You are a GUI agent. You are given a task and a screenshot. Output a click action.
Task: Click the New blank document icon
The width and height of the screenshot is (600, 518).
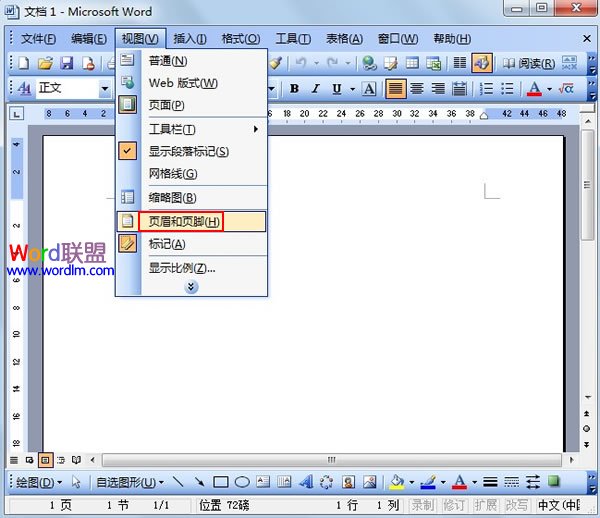pyautogui.click(x=24, y=63)
